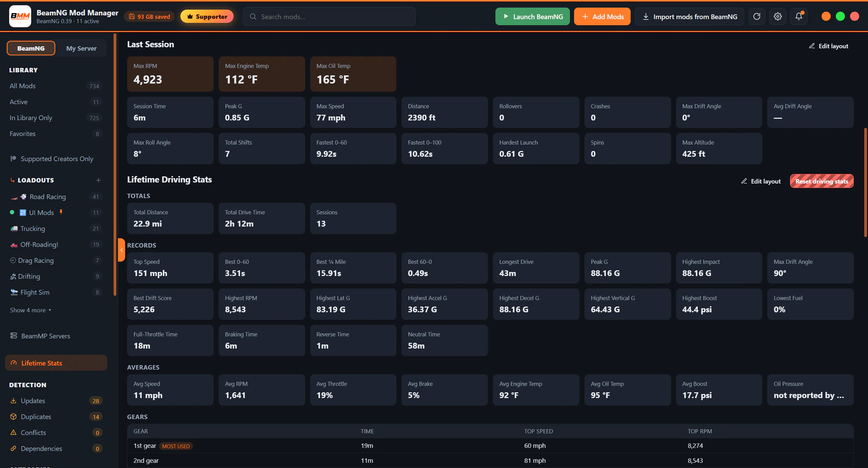Open the Lifetime Stats page
Image resolution: width=868 pixels, height=468 pixels.
click(56, 363)
